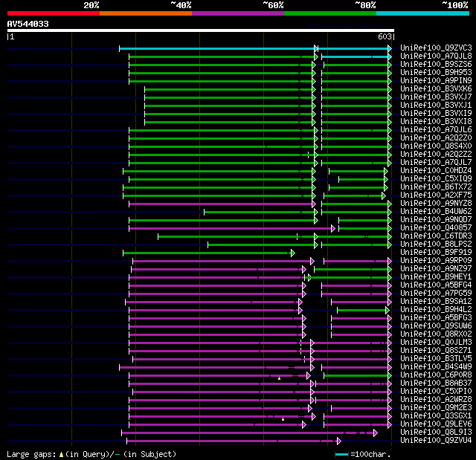Click the green alignment bar for B9F919
Image resolution: width=476 pixels, height=460 pixels.
tap(209, 253)
